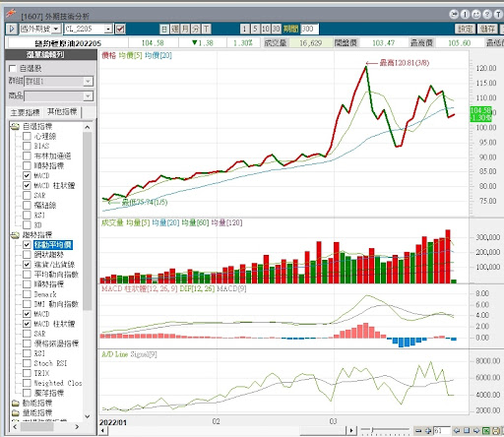Enable the TRIX indicator

(27, 373)
